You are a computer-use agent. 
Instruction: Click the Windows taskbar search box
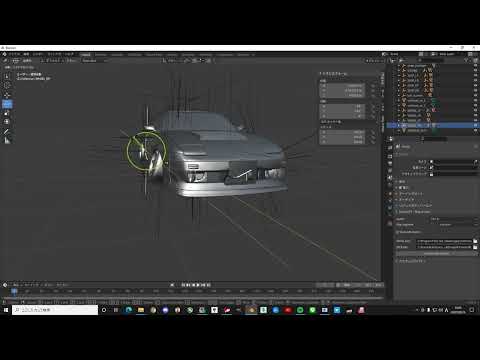tap(55, 310)
